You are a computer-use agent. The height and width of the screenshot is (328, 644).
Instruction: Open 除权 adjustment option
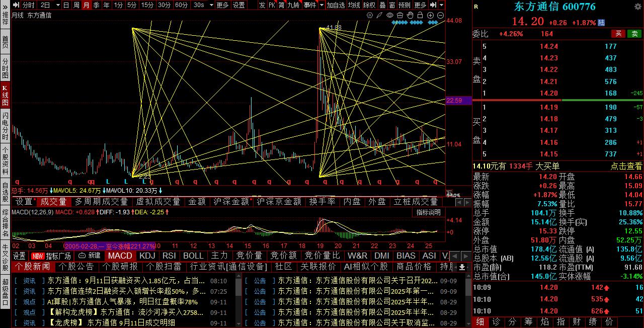[x=369, y=5]
